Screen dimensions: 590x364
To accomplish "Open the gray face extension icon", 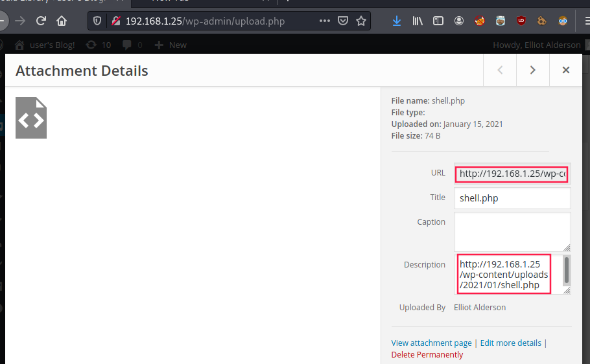I will pyautogui.click(x=500, y=21).
